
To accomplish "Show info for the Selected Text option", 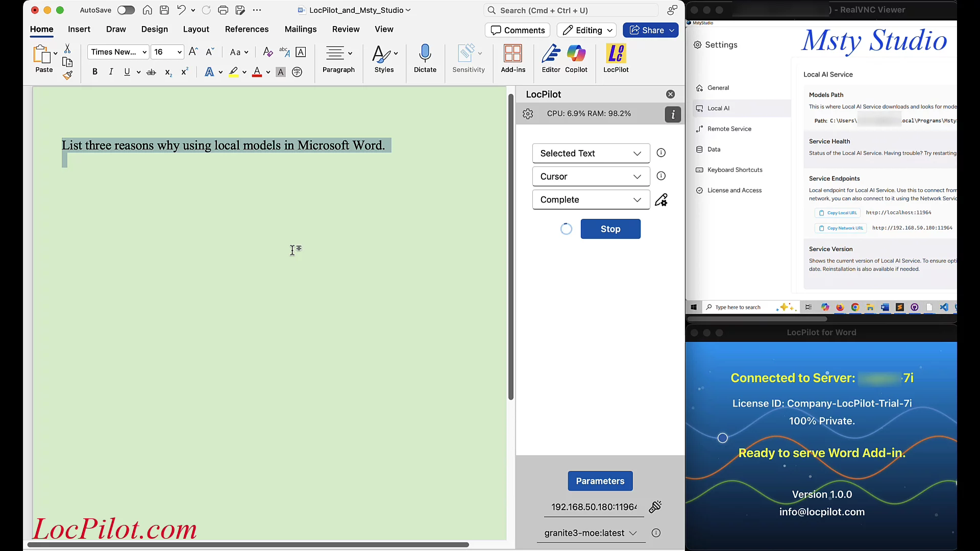I will tap(661, 153).
